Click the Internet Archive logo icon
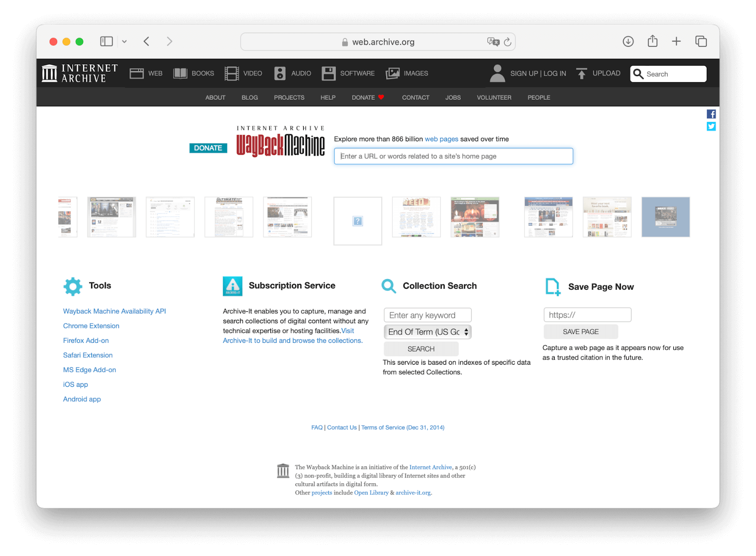The image size is (756, 556). [49, 73]
